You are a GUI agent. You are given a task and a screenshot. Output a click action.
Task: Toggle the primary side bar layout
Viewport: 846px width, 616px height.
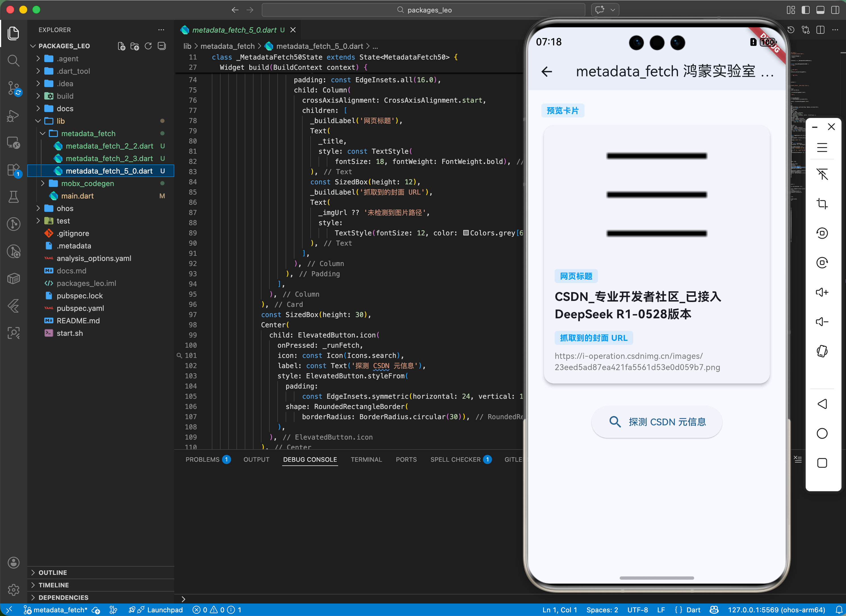click(x=805, y=10)
